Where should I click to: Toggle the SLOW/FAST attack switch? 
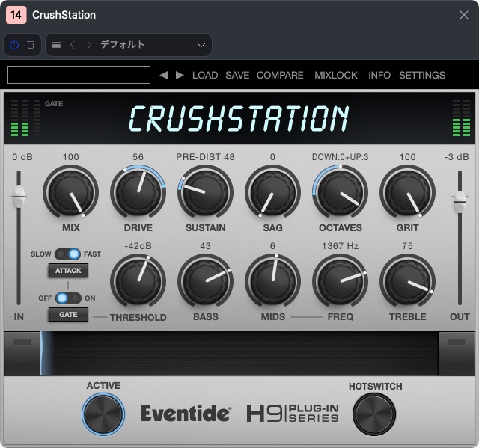click(67, 254)
